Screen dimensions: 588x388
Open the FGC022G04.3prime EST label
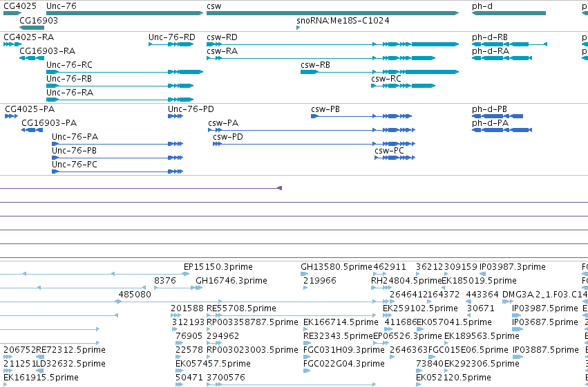pyautogui.click(x=344, y=364)
